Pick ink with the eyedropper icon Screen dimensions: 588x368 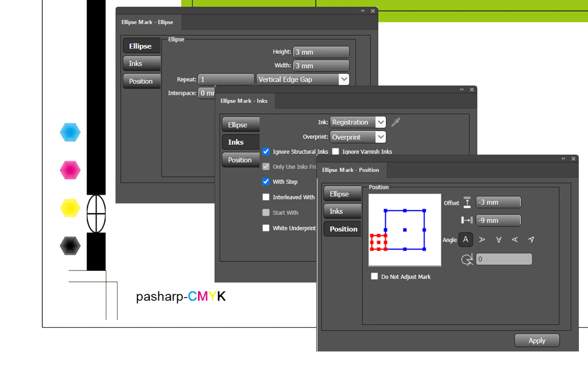coord(396,122)
